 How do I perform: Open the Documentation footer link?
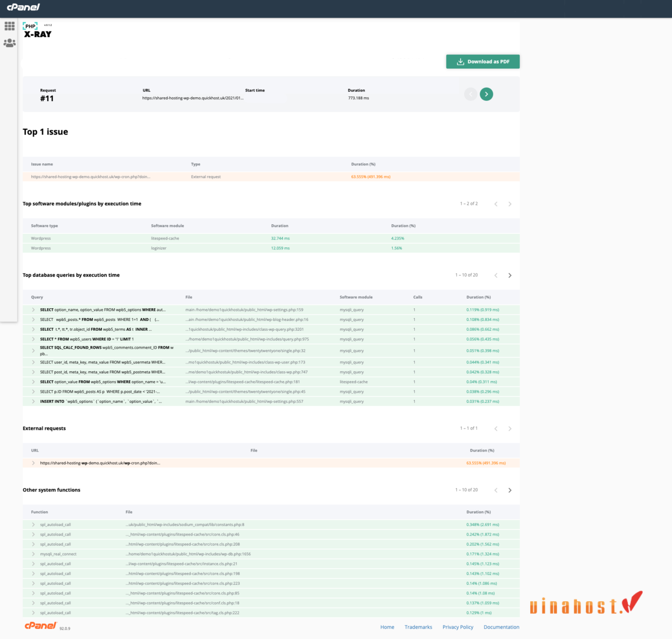pos(501,627)
